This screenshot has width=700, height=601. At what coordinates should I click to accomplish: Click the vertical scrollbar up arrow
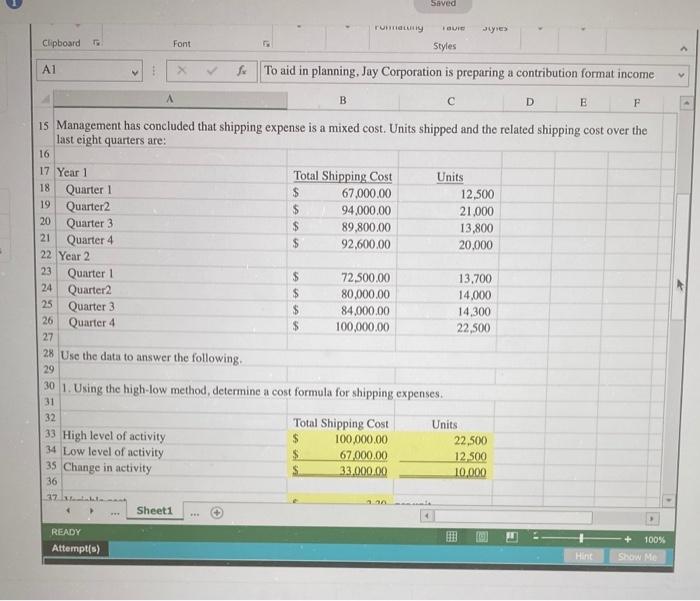[x=686, y=104]
